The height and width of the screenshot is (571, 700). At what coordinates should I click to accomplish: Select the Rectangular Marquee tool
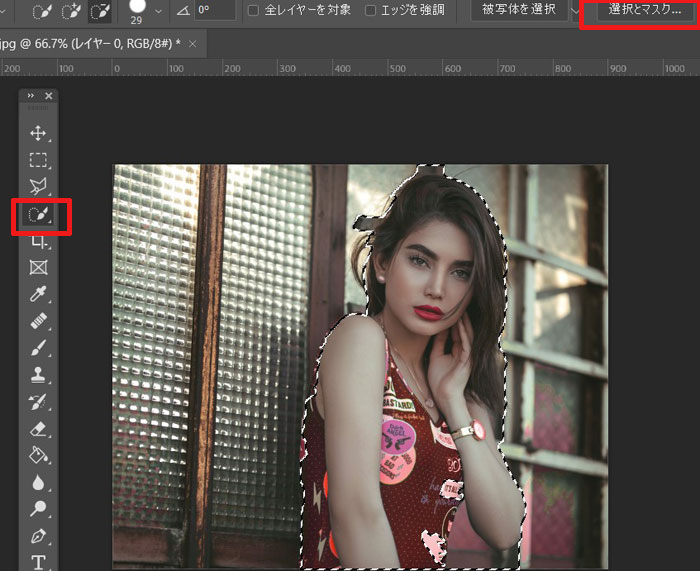coord(38,160)
